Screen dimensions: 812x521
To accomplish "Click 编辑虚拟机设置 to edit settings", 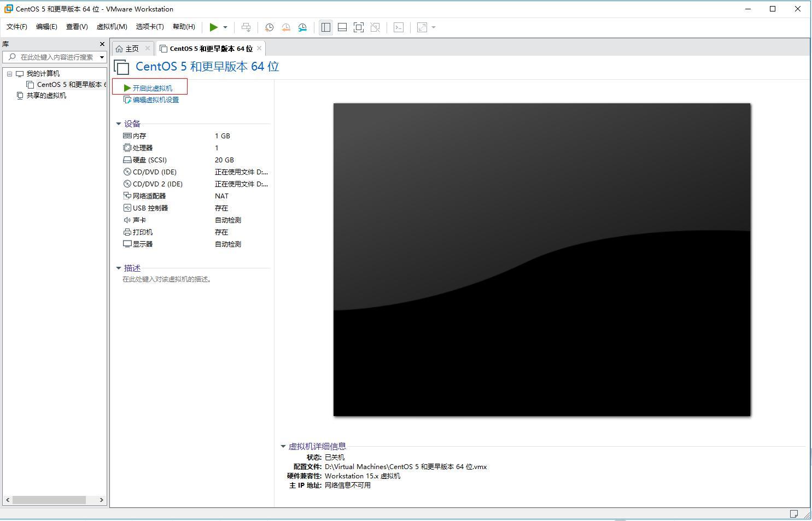I will point(155,99).
